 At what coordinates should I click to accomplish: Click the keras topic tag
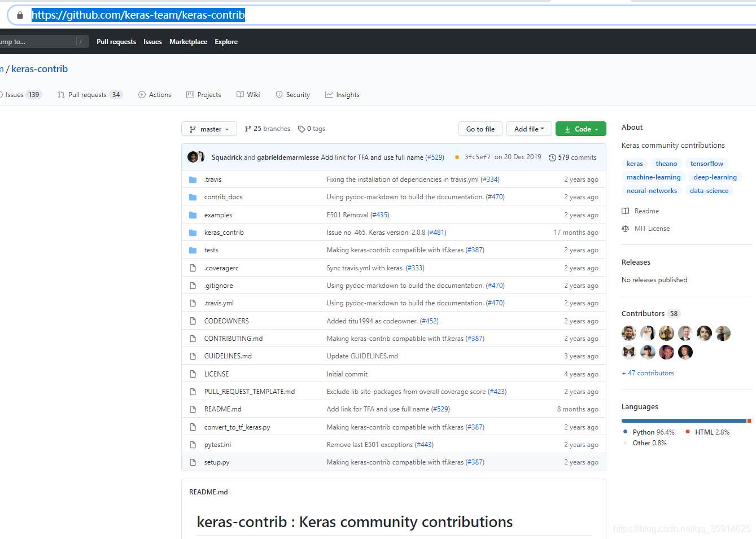tap(635, 164)
